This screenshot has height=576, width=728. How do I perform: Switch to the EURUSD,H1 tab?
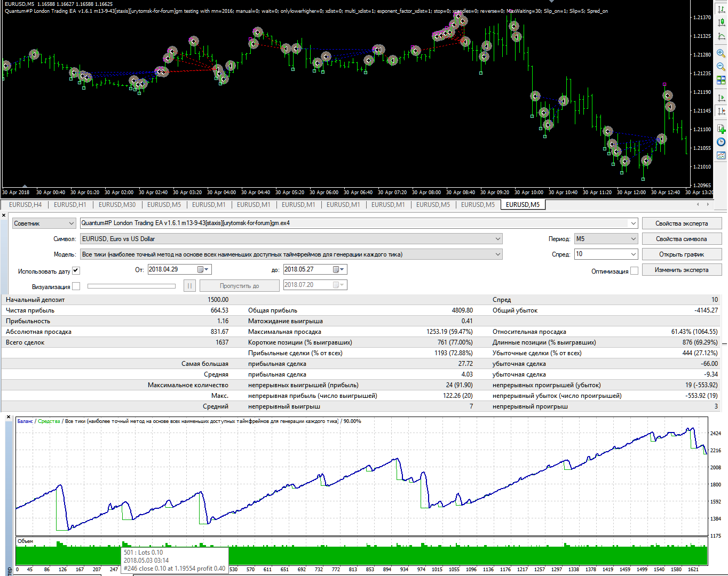[x=70, y=205]
